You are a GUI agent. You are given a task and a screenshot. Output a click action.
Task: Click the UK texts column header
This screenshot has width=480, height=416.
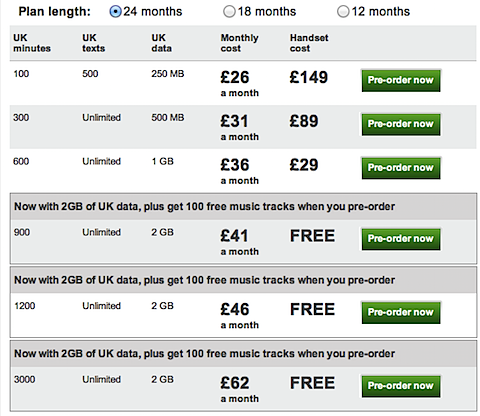[x=93, y=43]
